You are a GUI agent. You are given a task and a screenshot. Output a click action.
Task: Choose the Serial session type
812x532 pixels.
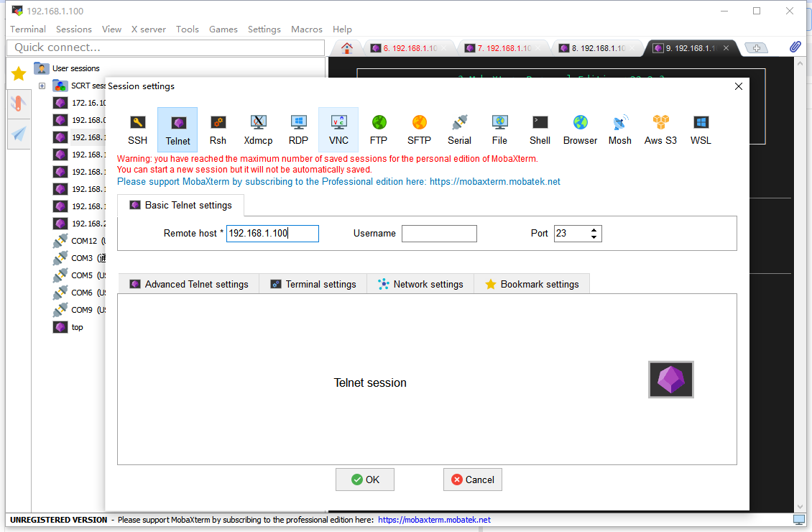pos(459,129)
